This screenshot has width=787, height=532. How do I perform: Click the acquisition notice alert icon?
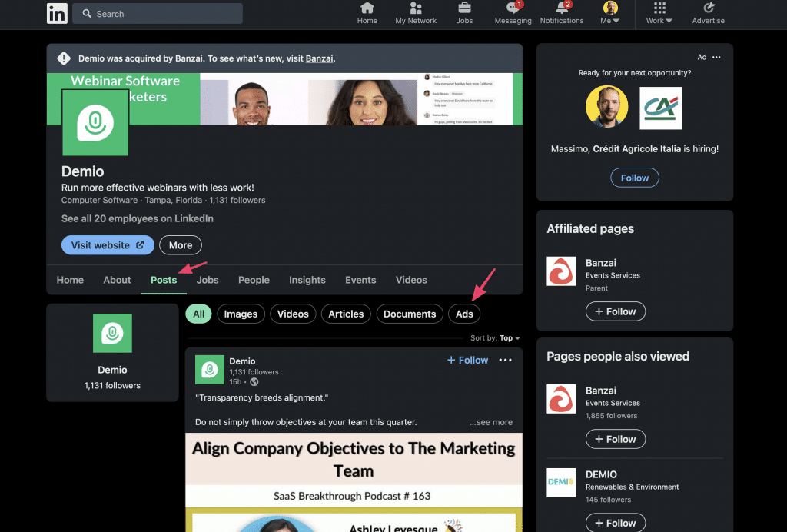tap(64, 58)
